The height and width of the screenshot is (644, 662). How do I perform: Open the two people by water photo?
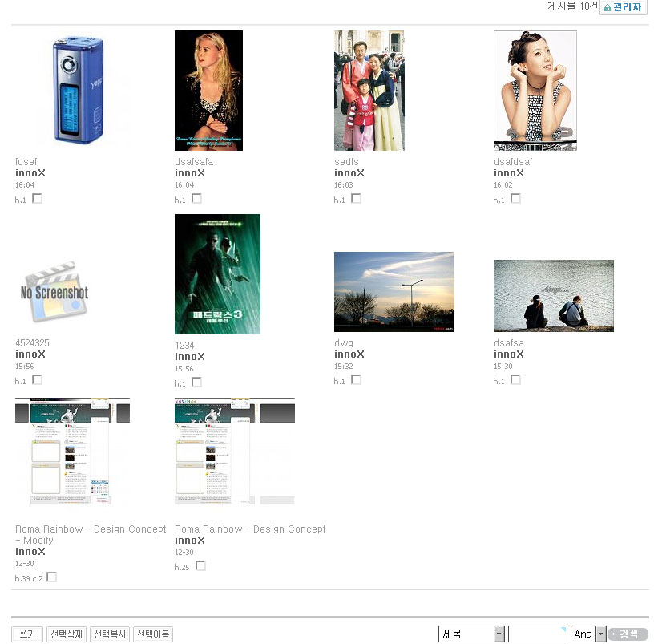click(x=554, y=296)
